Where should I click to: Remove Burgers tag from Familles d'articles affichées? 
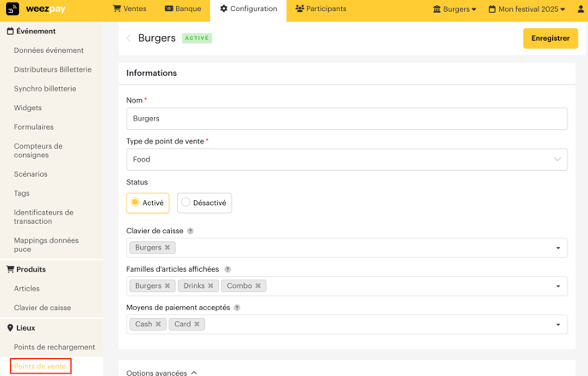click(x=168, y=285)
